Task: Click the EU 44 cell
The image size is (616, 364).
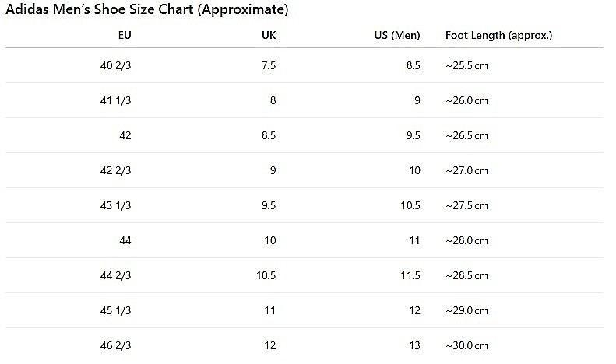Action: pyautogui.click(x=125, y=240)
